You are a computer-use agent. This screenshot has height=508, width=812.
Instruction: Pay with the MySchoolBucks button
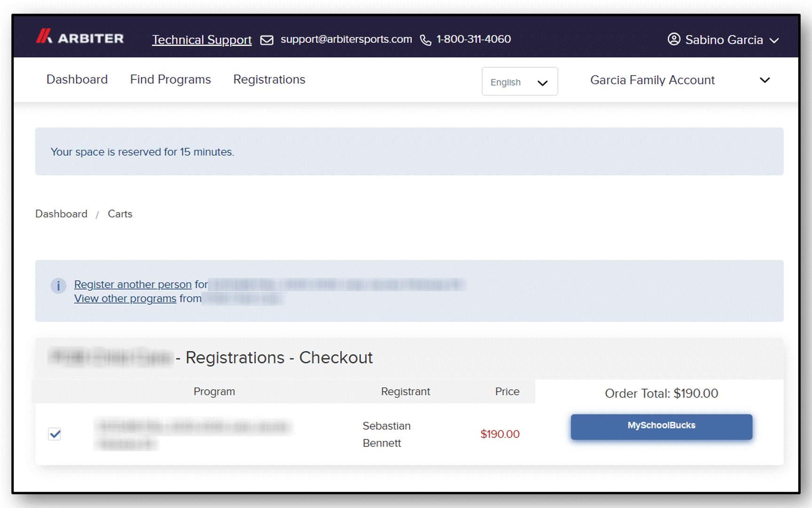(x=661, y=426)
